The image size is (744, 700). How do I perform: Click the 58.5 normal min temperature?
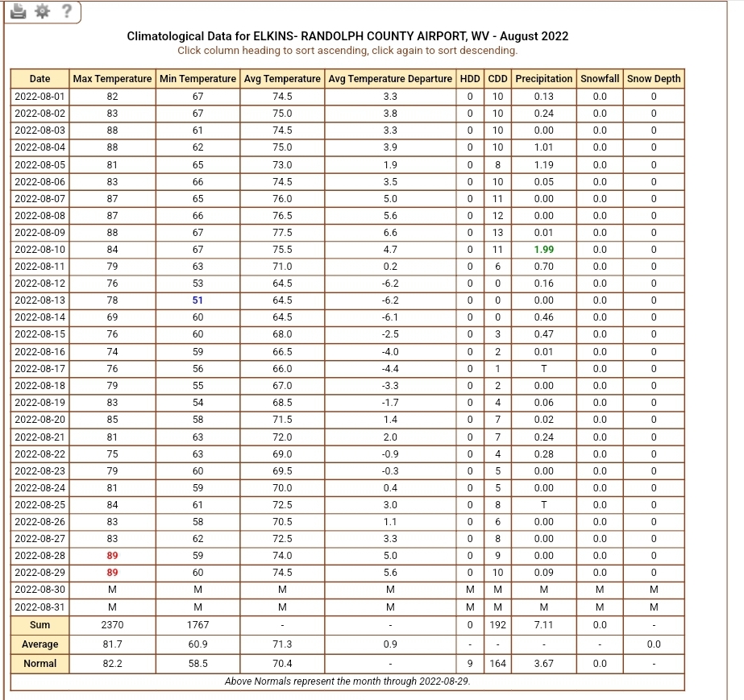pos(197,664)
